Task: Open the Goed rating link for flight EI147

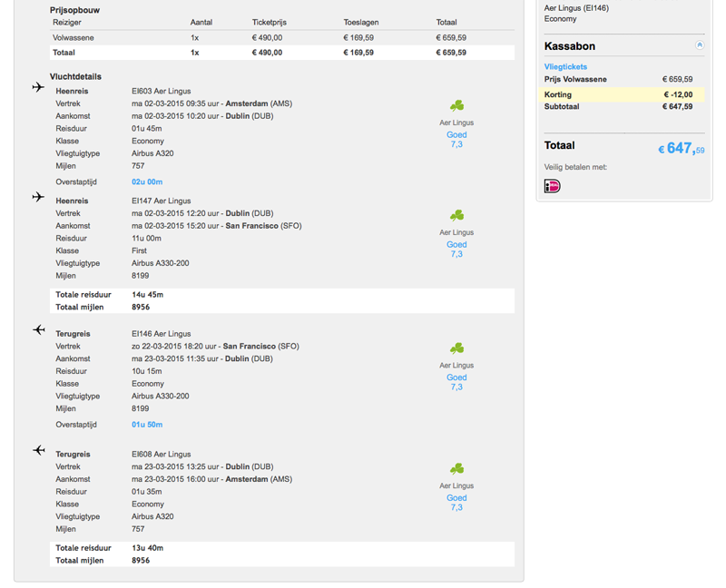Action: pyautogui.click(x=456, y=245)
